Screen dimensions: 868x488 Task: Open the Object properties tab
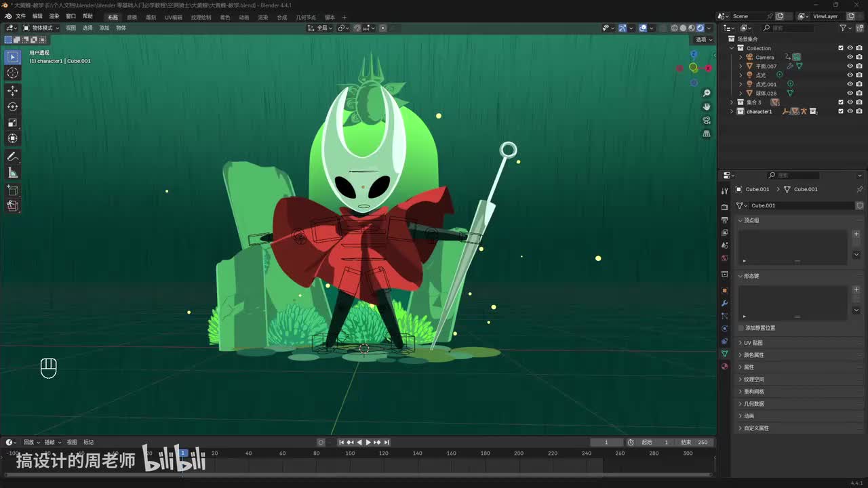pos(724,290)
